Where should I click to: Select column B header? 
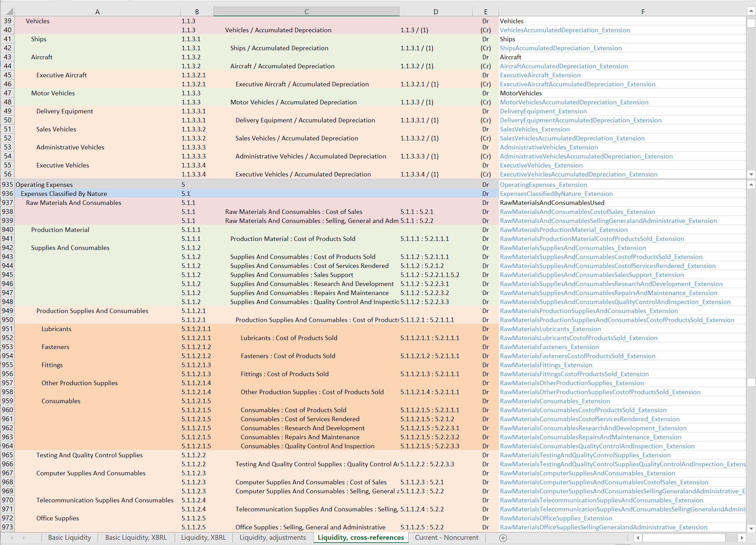[197, 11]
